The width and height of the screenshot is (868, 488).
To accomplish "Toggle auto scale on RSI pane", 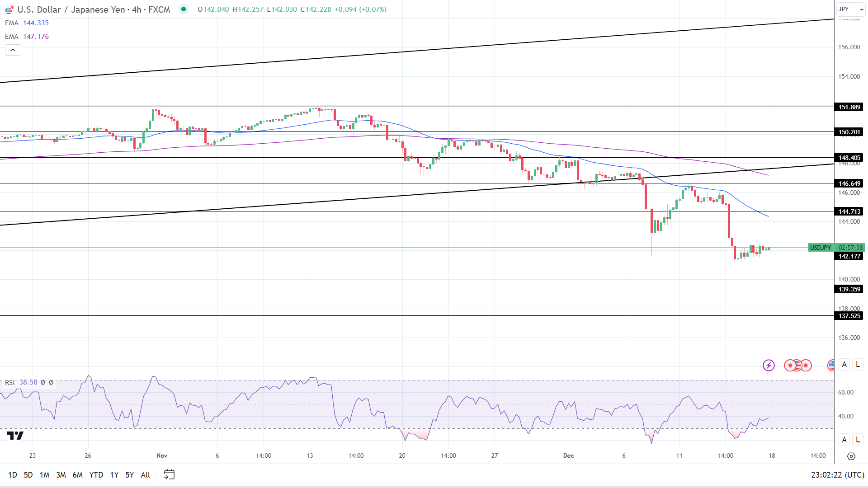I will [844, 439].
